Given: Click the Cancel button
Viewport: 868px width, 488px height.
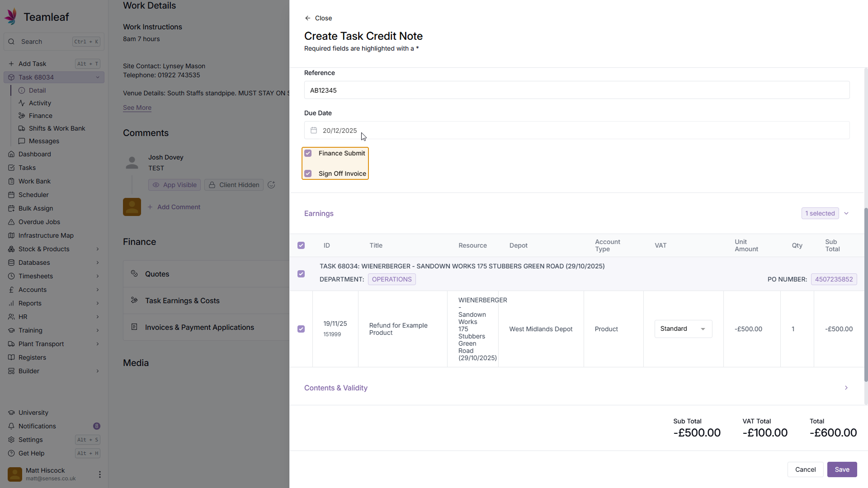Looking at the screenshot, I should click(805, 469).
